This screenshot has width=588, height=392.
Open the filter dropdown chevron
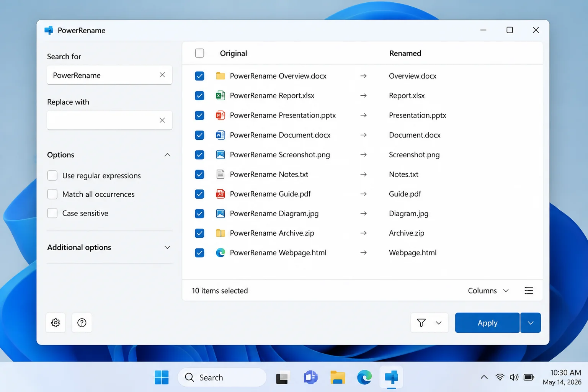(x=439, y=323)
